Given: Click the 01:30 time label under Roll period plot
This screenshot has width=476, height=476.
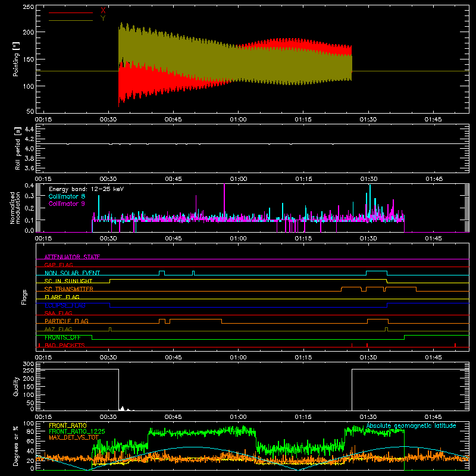Looking at the screenshot, I should tap(368, 179).
